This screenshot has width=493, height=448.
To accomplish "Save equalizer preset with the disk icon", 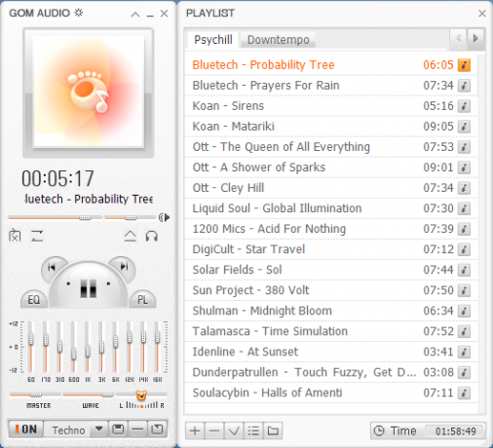I will coord(118,429).
